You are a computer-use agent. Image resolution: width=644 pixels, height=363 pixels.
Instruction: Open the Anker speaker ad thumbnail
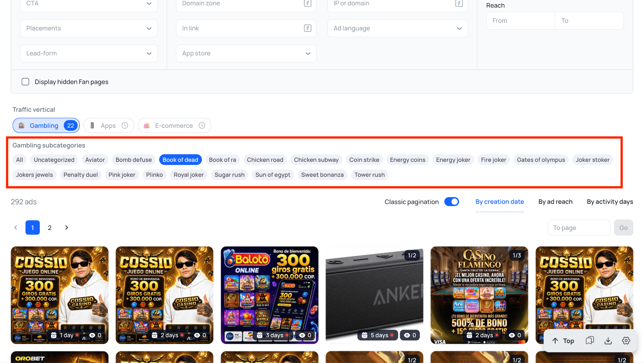point(375,295)
